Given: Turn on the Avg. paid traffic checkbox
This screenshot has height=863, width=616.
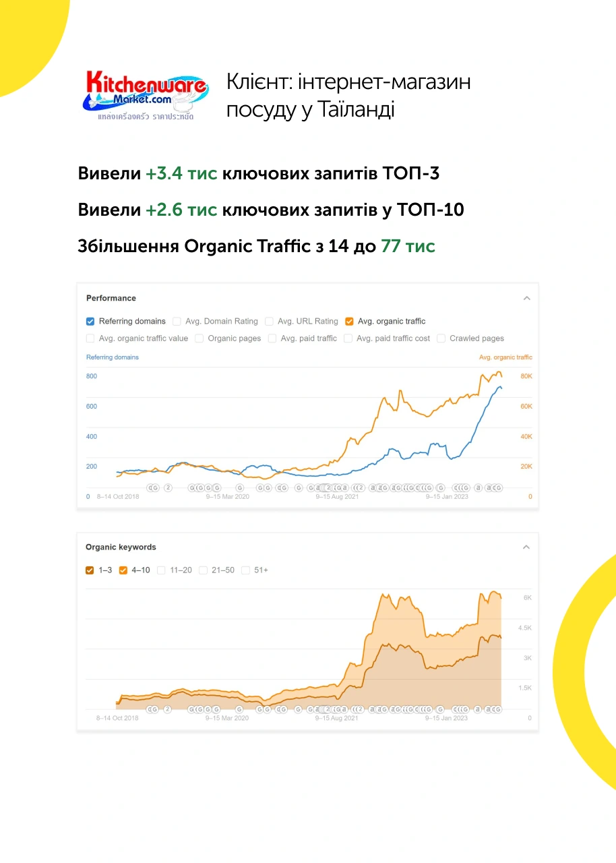Looking at the screenshot, I should click(x=272, y=338).
